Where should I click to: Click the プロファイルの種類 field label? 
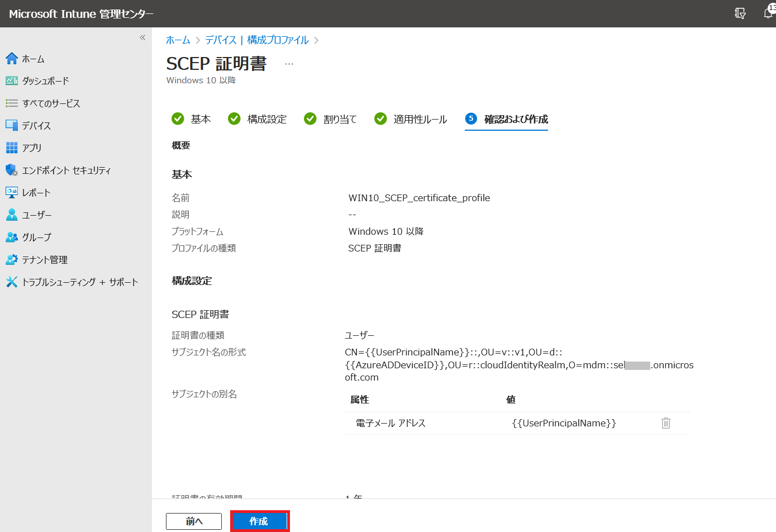pyautogui.click(x=204, y=248)
